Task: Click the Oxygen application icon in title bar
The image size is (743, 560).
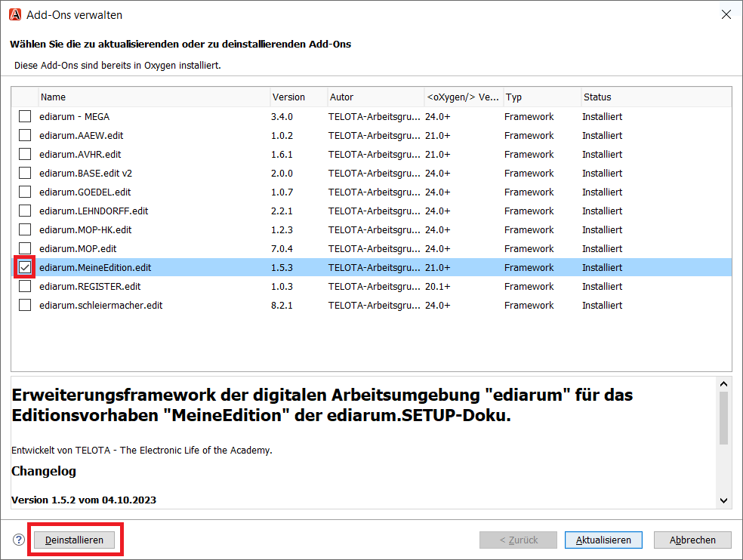Action: point(15,14)
